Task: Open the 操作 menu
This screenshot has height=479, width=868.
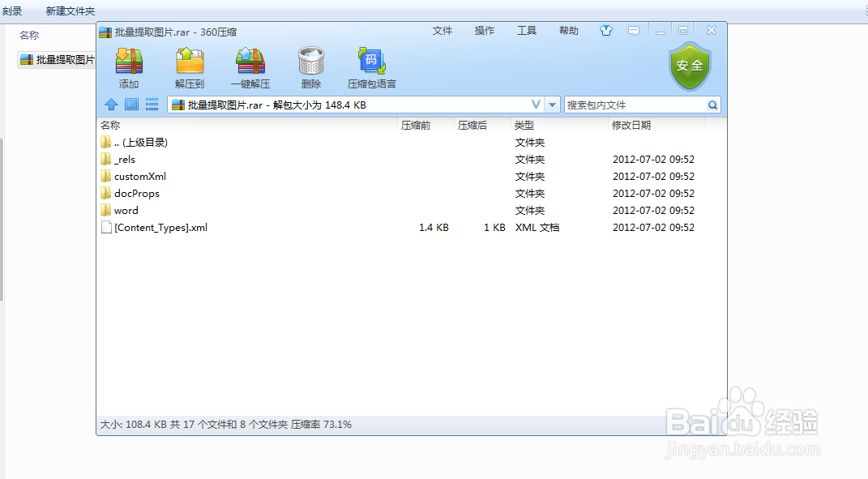Action: coord(485,31)
